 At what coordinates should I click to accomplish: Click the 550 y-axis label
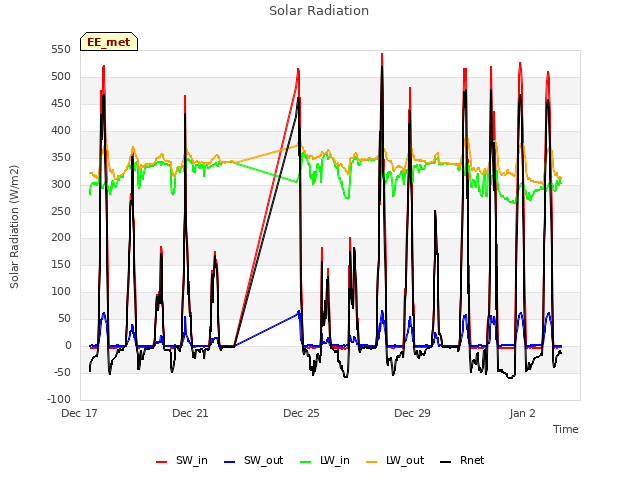click(61, 50)
